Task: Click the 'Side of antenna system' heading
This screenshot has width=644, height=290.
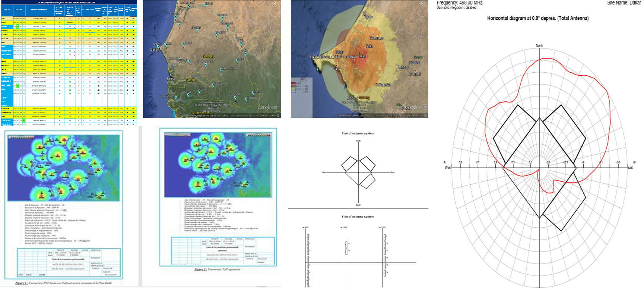Action: [358, 217]
